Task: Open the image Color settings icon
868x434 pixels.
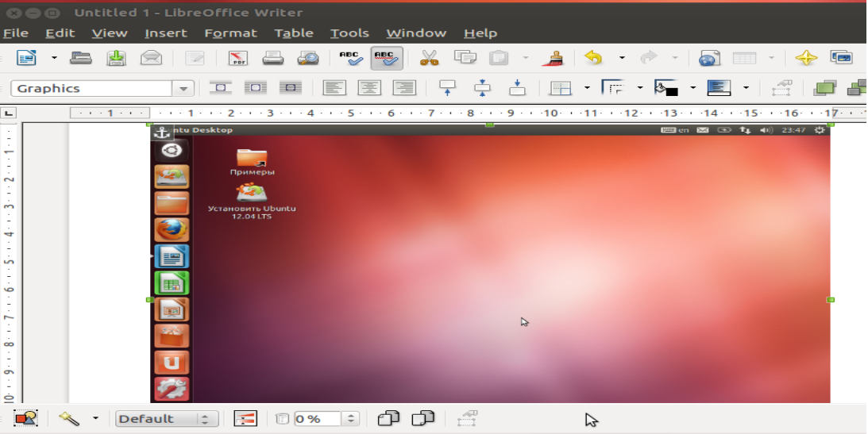Action: tap(245, 418)
